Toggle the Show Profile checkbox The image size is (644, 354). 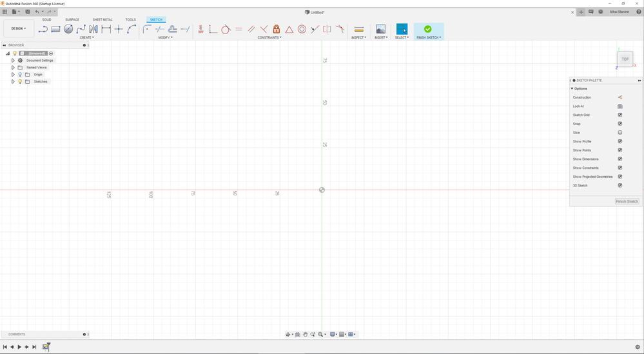[x=620, y=141]
